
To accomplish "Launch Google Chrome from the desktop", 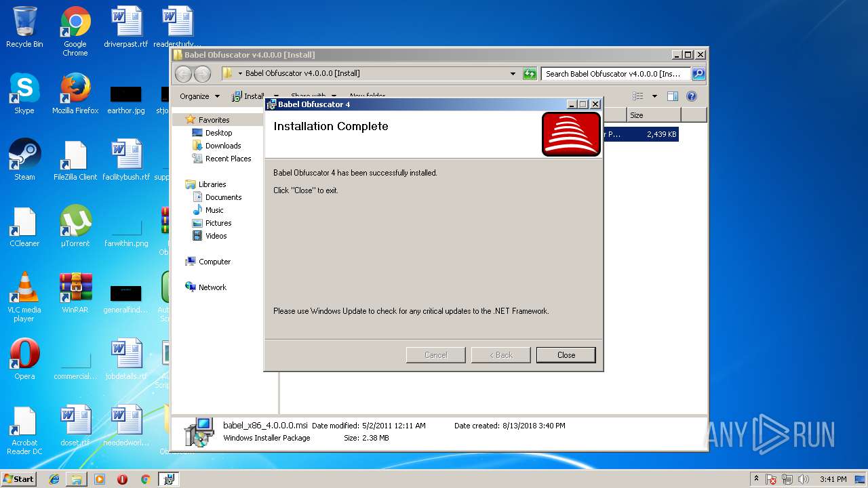I will tap(75, 32).
